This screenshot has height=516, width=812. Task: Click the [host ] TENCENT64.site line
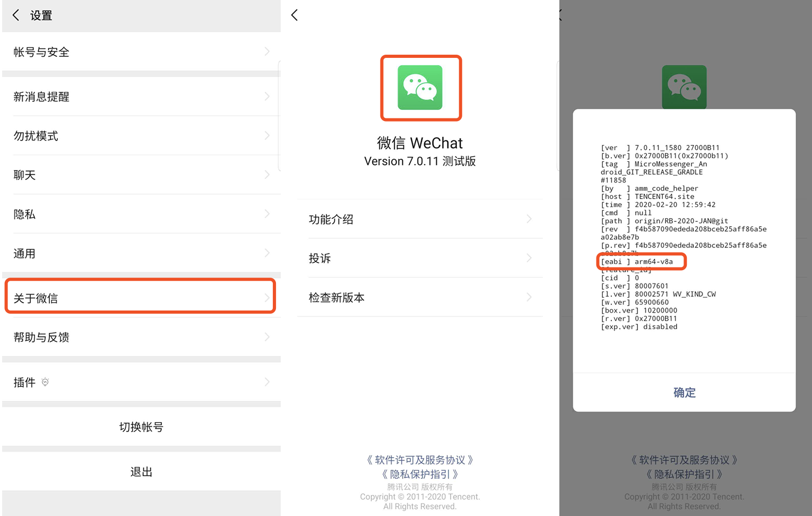pos(647,196)
